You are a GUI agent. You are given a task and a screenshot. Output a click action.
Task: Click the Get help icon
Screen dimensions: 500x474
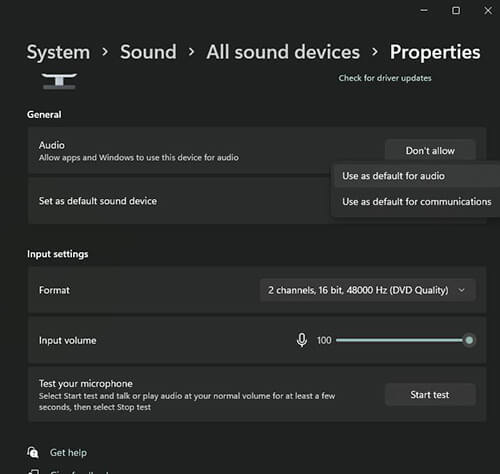[33, 452]
